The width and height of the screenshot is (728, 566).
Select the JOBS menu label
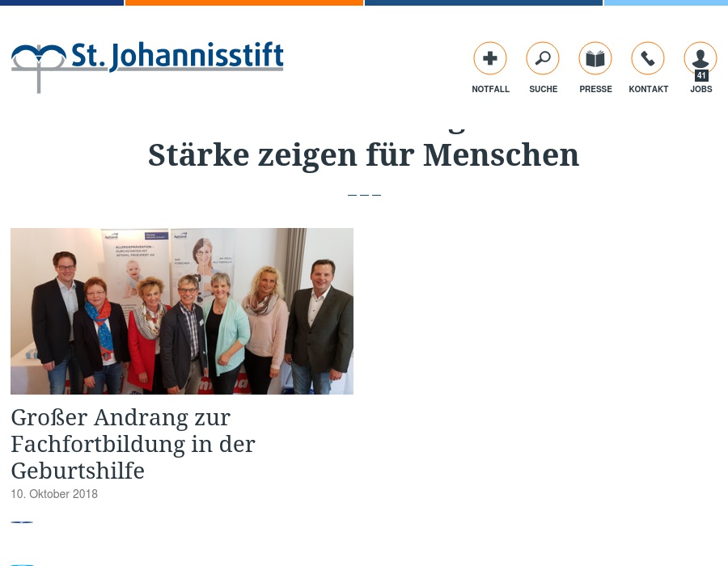coord(700,90)
